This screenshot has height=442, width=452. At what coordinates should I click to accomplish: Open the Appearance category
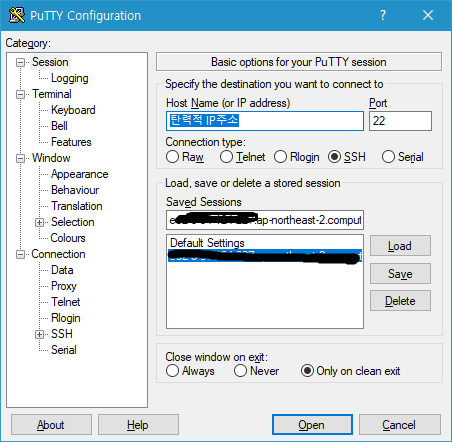(x=79, y=174)
